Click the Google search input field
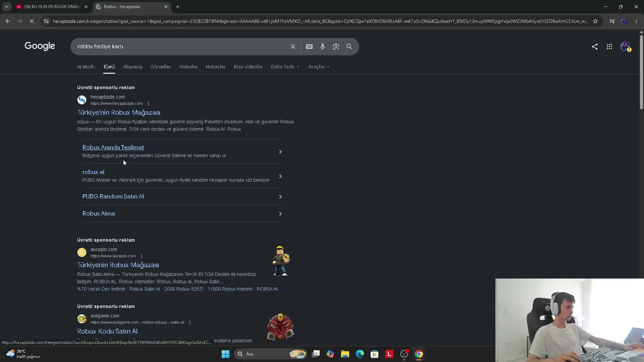Screen dimensions: 644x362 (x=181, y=46)
